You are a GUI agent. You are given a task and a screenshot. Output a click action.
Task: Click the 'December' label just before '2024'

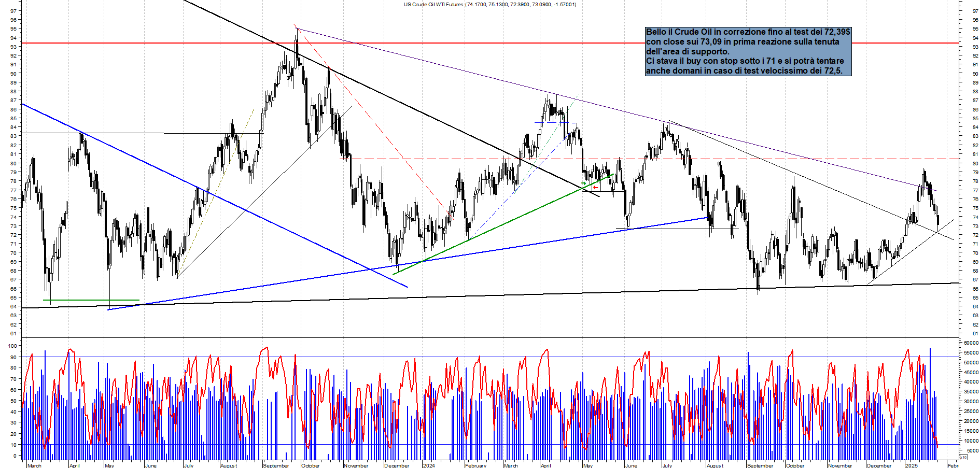click(x=397, y=465)
